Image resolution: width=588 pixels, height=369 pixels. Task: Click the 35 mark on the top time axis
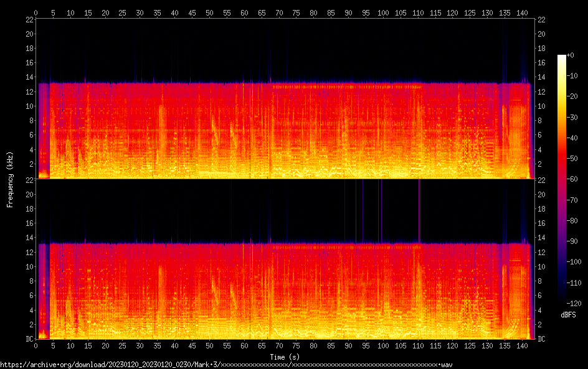click(157, 11)
